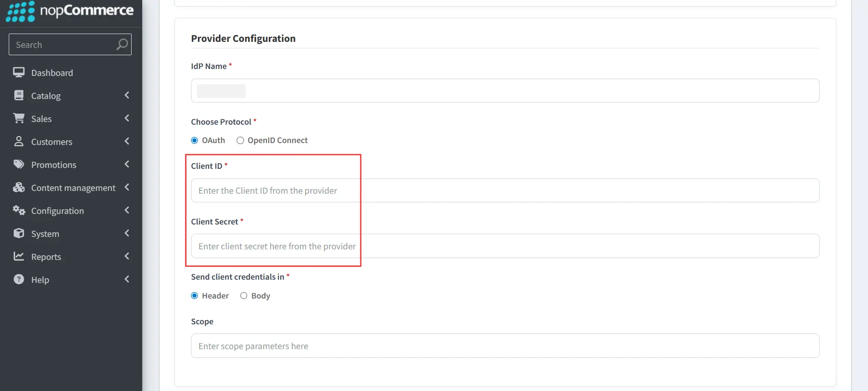Select the OAuth protocol option
The image size is (868, 391).
click(194, 140)
